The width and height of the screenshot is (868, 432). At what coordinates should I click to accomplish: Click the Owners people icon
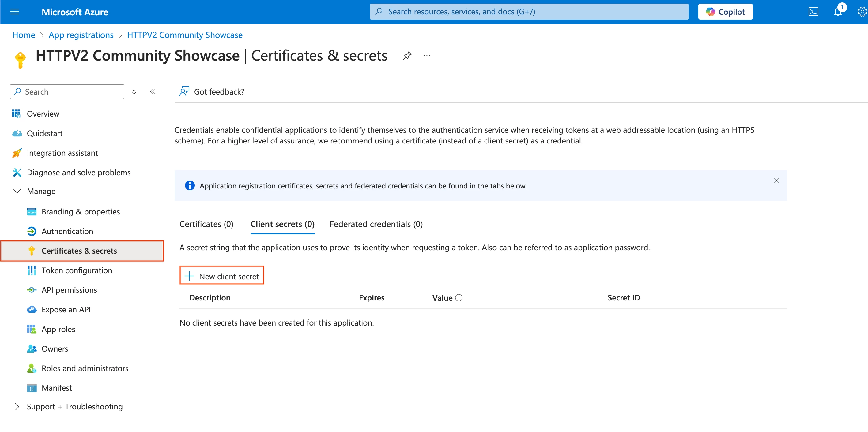[32, 348]
